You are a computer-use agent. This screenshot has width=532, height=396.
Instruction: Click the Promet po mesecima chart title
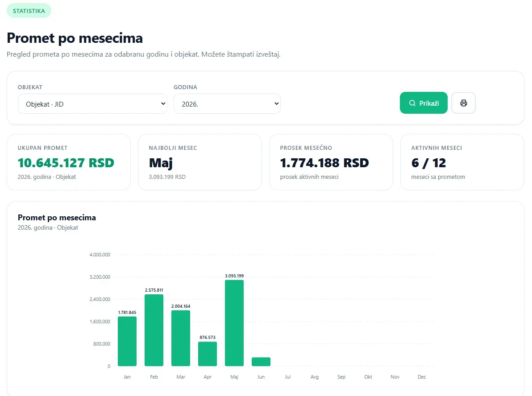(57, 217)
